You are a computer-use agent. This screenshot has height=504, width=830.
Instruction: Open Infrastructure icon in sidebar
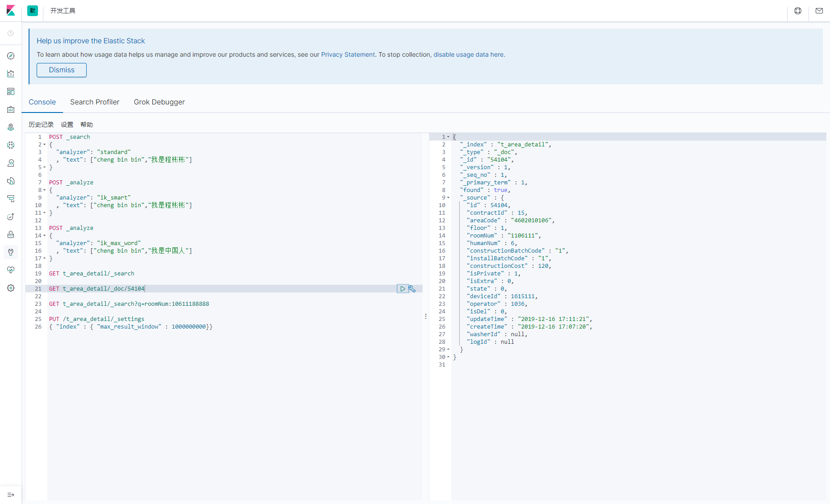11,163
